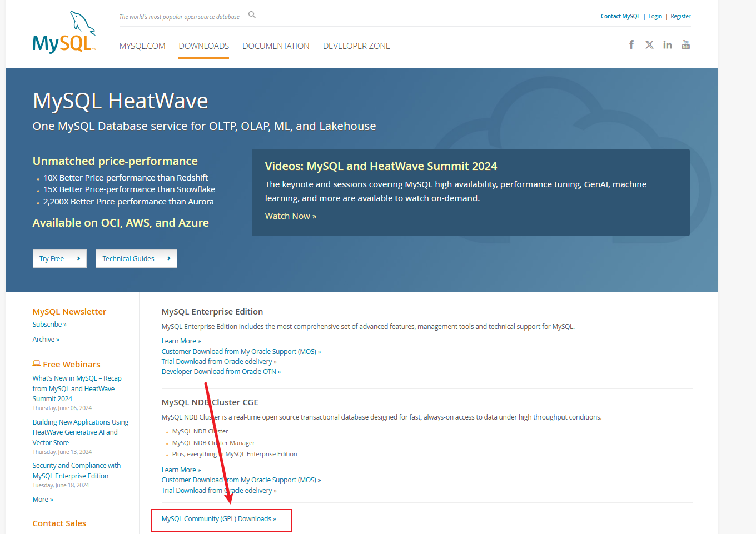Open the Register link
Image resolution: width=756 pixels, height=534 pixels.
pos(680,17)
